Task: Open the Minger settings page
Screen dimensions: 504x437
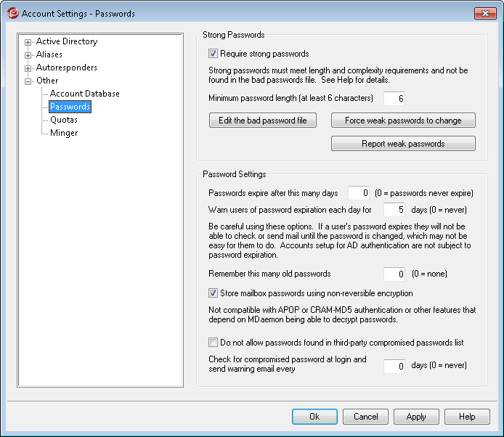Action: pos(64,133)
